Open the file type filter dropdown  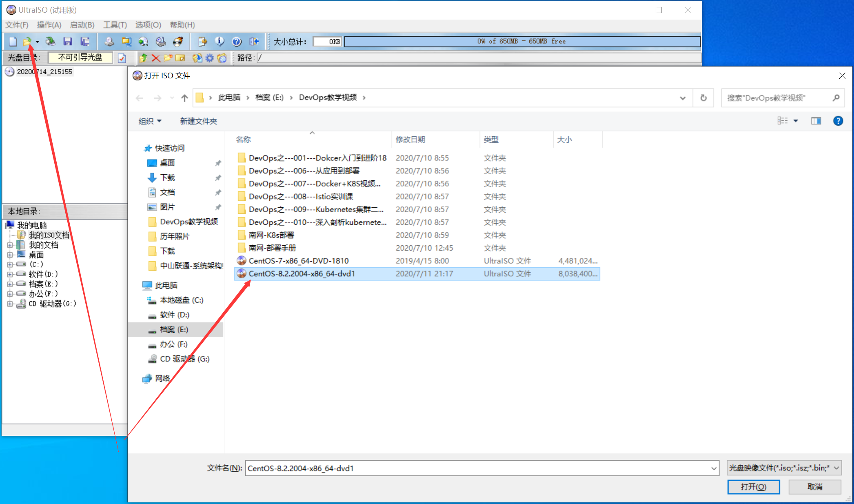[x=784, y=468]
